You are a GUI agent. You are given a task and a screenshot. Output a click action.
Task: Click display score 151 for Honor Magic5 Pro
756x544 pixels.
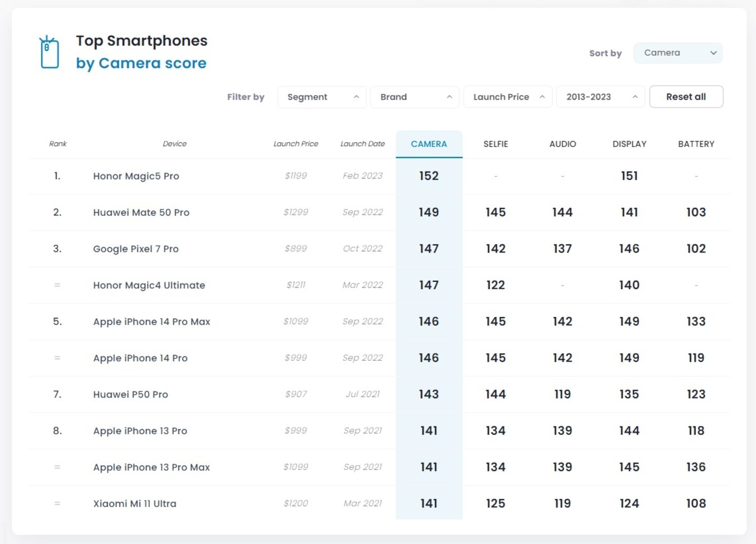(x=629, y=176)
